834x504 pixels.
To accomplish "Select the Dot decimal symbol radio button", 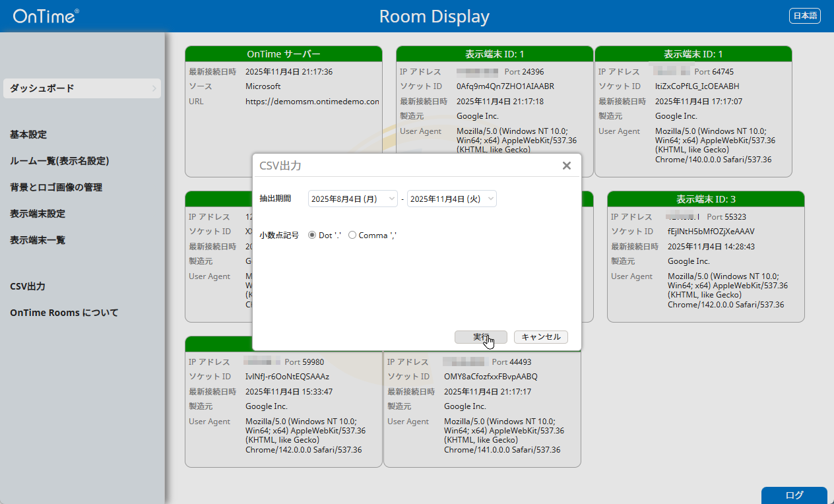I will 312,236.
